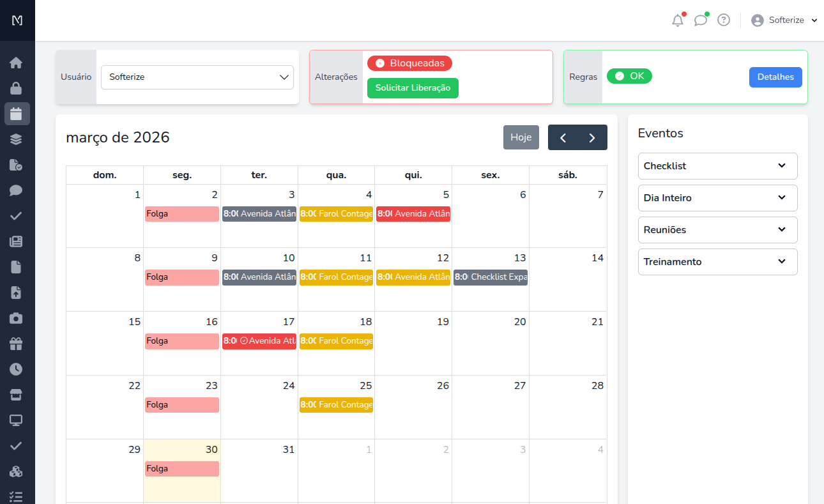Click the layers stack icon in the sidebar
824x504 pixels.
pos(17,139)
